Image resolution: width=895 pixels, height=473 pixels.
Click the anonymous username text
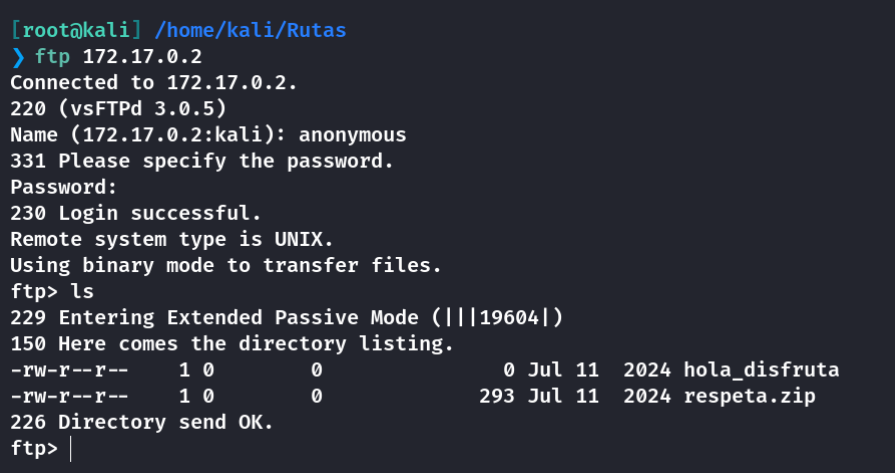352,135
